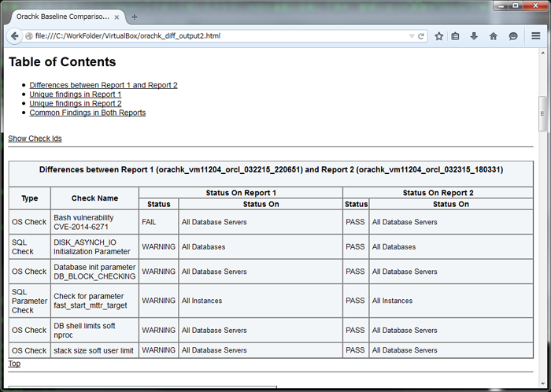Open the downloads arrow icon
The height and width of the screenshot is (392, 551).
(x=474, y=36)
